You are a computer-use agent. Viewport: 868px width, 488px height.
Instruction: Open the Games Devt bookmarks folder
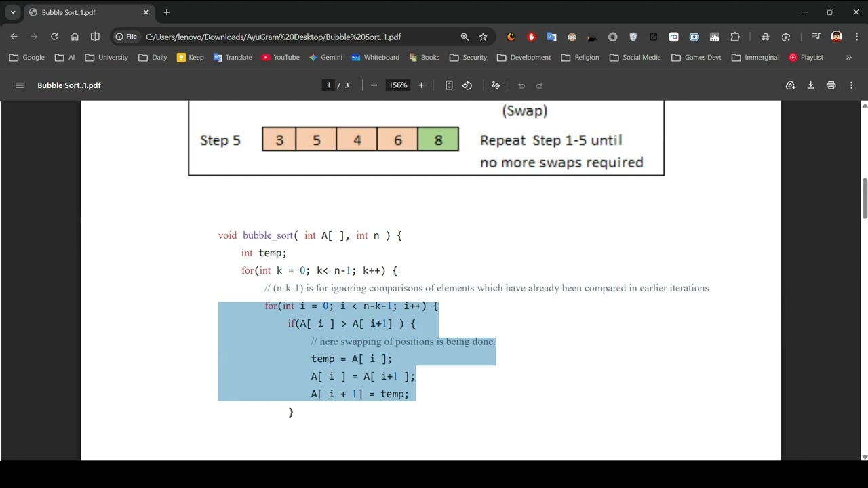tap(696, 58)
